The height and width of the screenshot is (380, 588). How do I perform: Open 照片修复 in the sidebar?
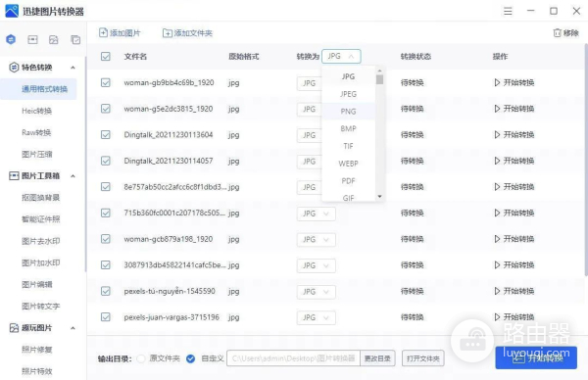tap(37, 350)
